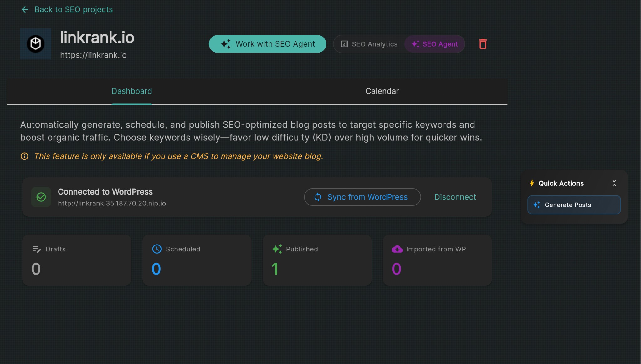This screenshot has height=364, width=641.
Task: Click the lightning bolt icon in Quick Actions
Action: click(532, 183)
